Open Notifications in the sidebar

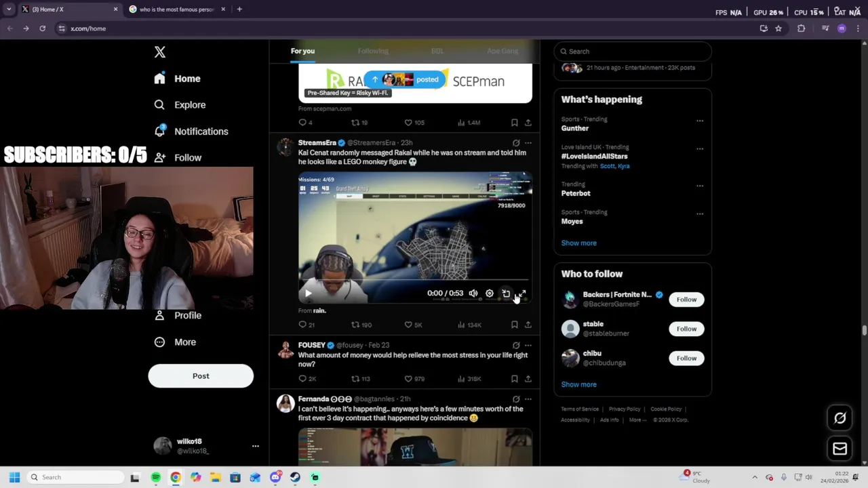pyautogui.click(x=191, y=131)
